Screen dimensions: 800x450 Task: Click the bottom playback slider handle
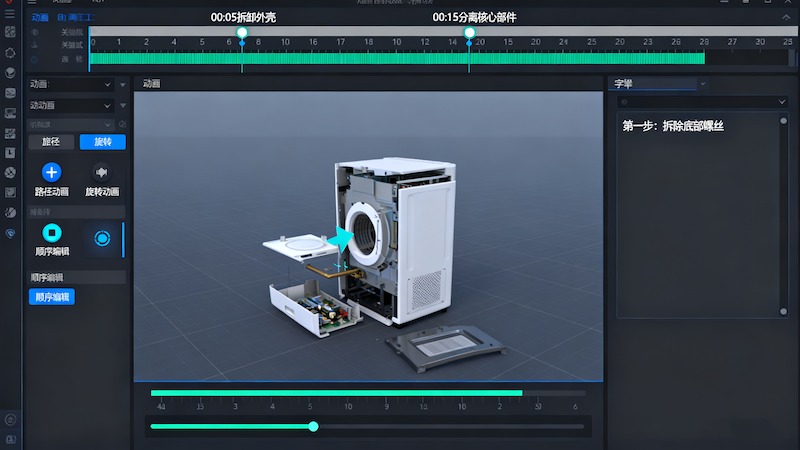coord(313,426)
